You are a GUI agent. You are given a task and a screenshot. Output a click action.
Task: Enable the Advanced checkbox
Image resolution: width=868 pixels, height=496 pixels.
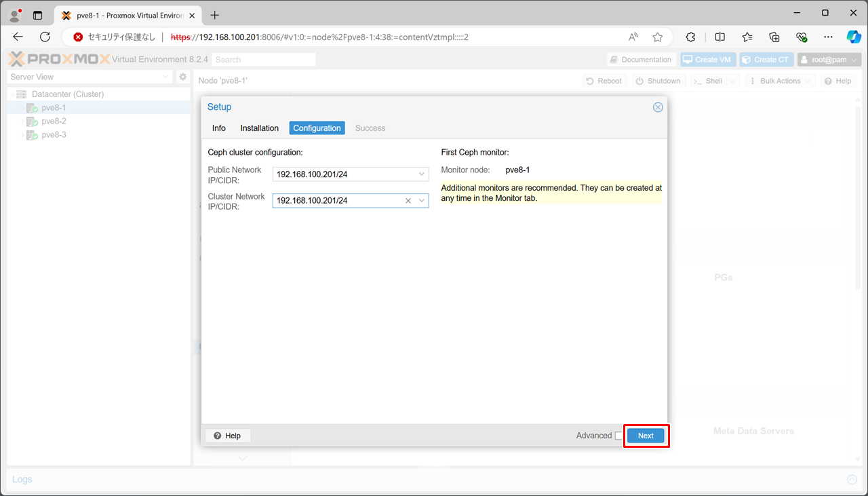point(618,436)
